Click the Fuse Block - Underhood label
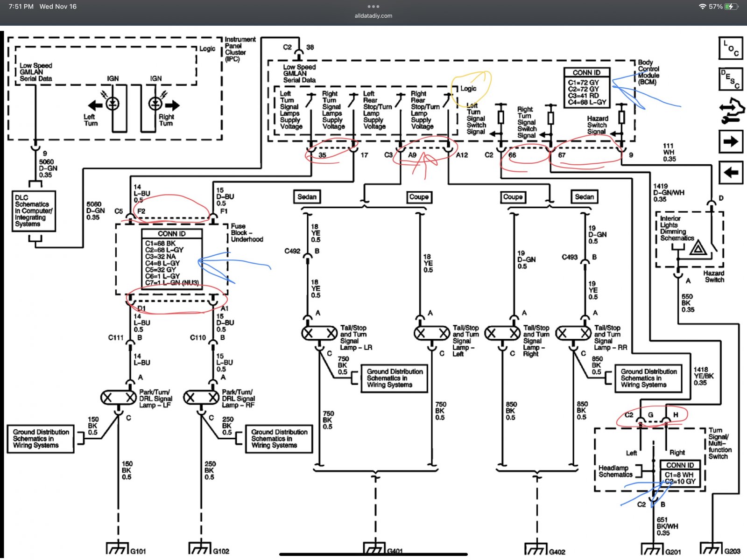 click(247, 232)
